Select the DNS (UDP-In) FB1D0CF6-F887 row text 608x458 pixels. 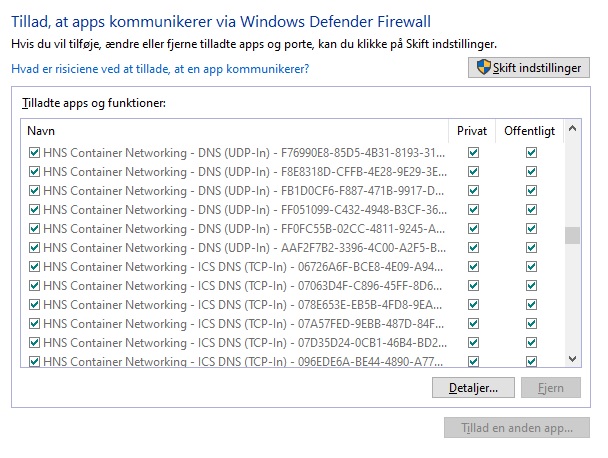point(244,191)
